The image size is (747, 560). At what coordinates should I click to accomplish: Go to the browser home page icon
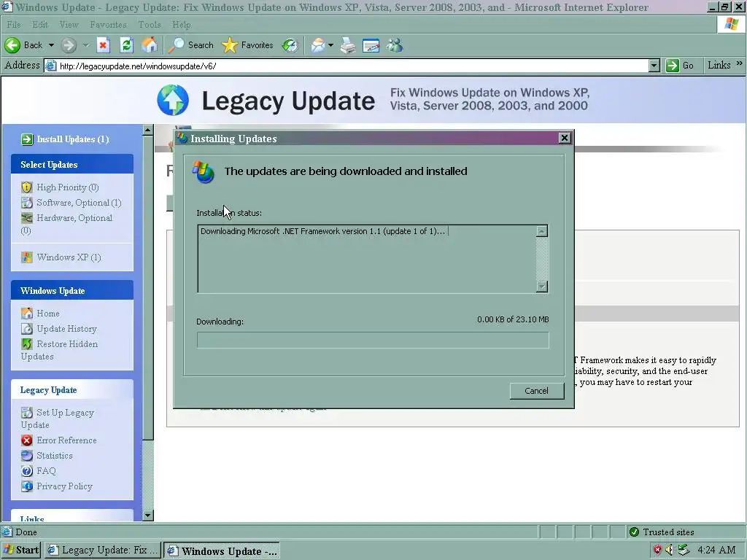pos(149,45)
